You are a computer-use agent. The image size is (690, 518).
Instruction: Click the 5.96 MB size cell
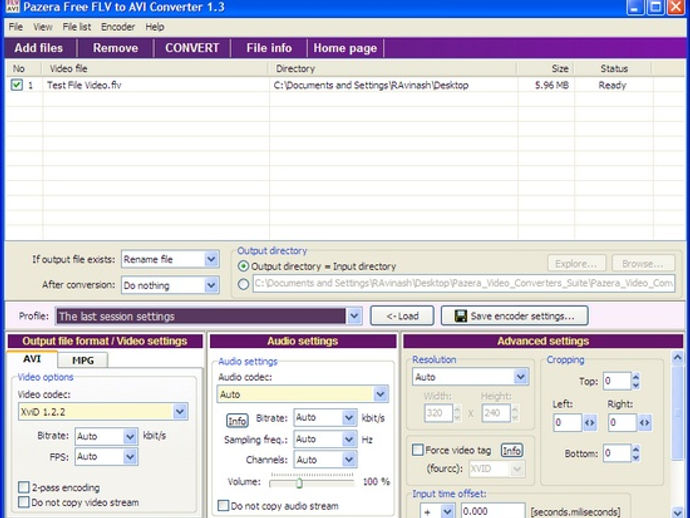[x=551, y=85]
